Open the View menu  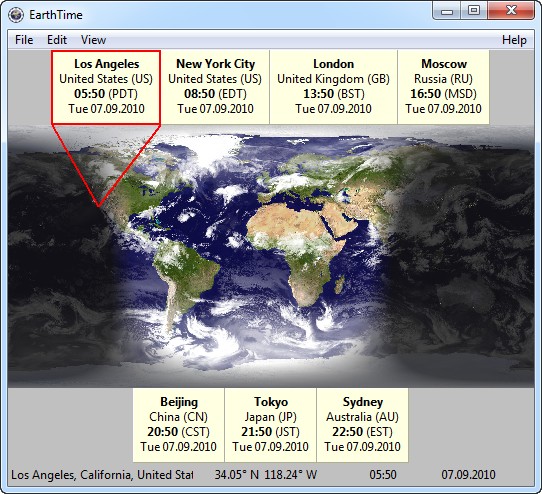coord(93,40)
